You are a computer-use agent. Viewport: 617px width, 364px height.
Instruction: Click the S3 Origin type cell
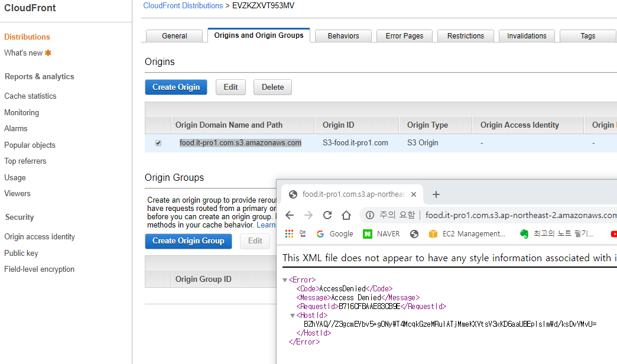coord(423,143)
